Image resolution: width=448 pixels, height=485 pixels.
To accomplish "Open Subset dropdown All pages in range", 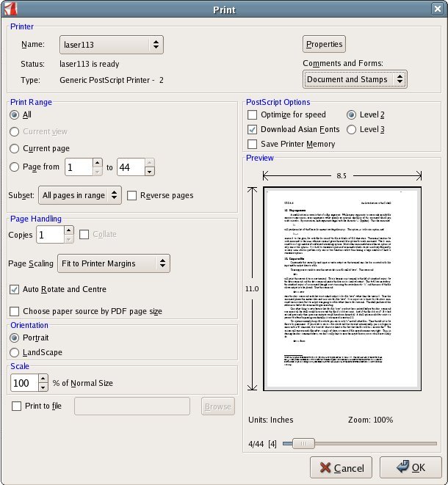I will (x=80, y=195).
